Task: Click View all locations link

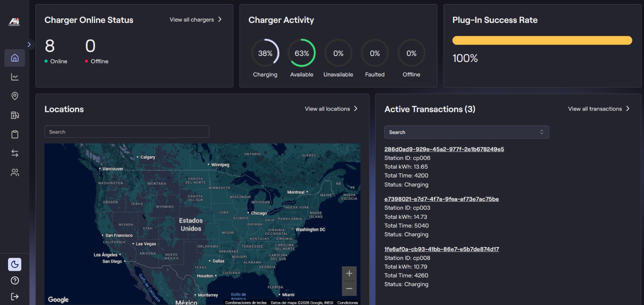Action: coord(331,109)
